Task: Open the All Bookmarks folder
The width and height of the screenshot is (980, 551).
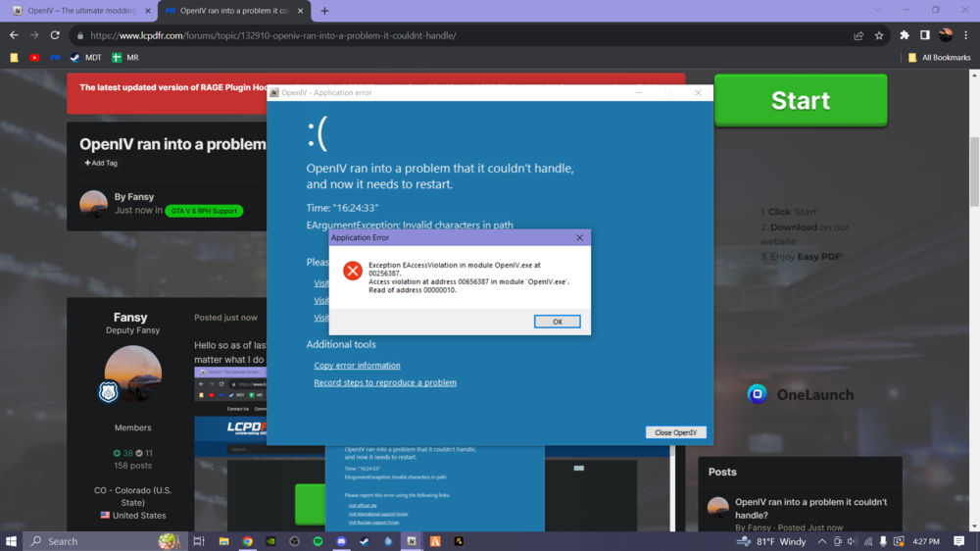Action: point(940,58)
